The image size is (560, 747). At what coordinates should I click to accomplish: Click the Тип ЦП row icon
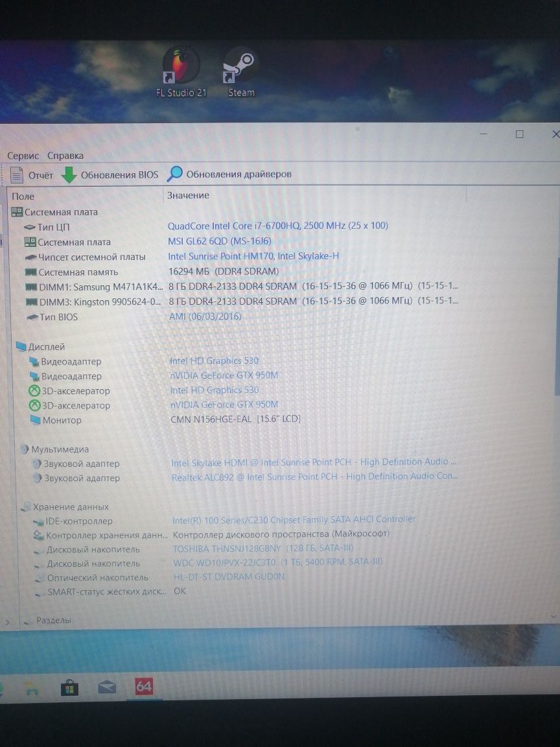pyautogui.click(x=30, y=227)
